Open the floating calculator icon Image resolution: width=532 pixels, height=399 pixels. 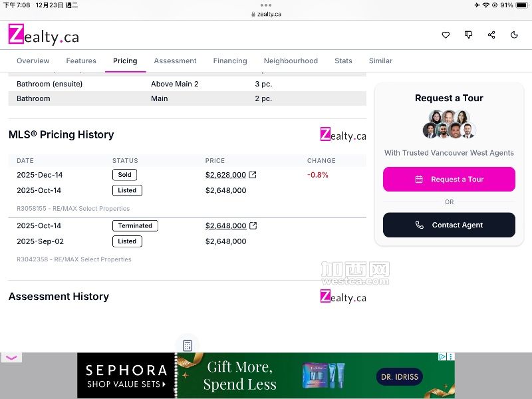click(x=188, y=345)
